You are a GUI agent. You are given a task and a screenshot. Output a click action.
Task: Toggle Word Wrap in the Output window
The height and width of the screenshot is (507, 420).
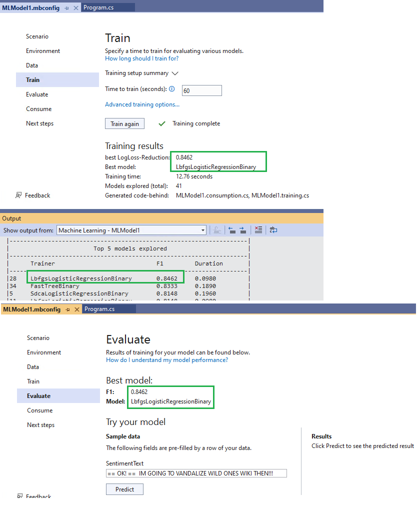tap(272, 230)
